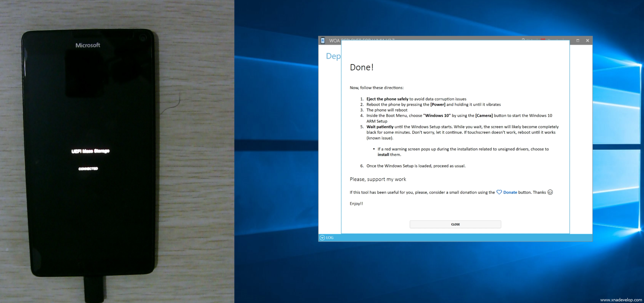644x303 pixels.
Task: Click the Microsoft logo on the phone
Action: 88,45
